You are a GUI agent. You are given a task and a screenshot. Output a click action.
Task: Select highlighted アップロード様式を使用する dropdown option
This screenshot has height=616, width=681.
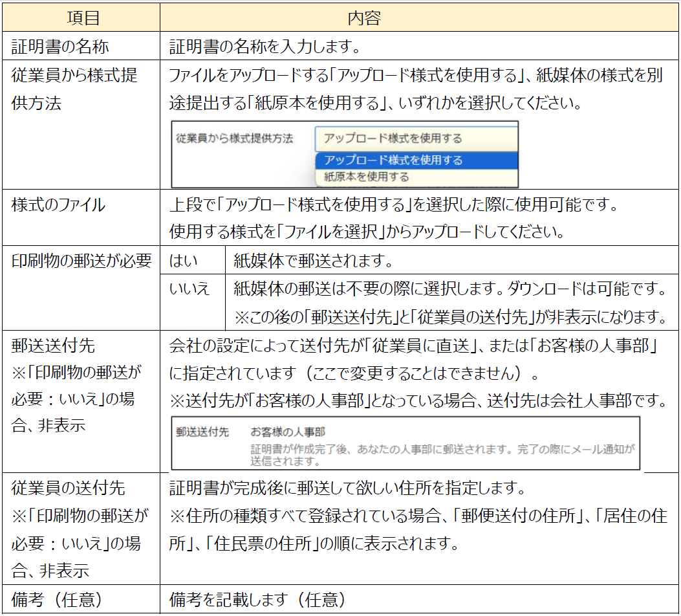[416, 160]
